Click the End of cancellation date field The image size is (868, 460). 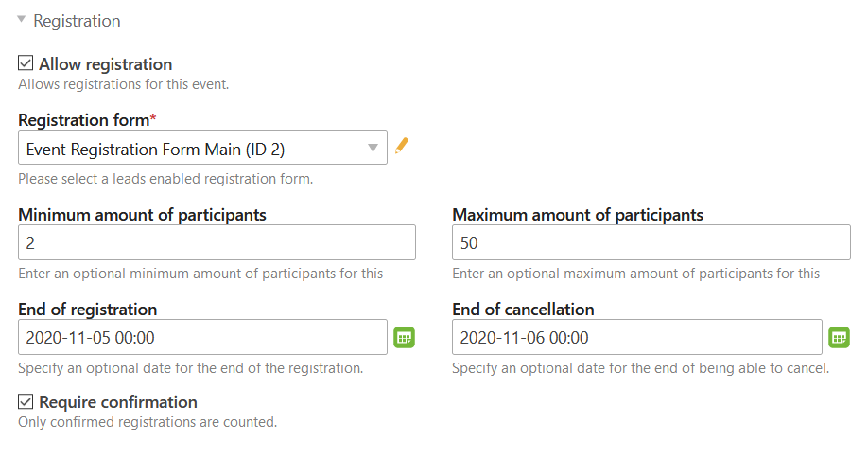pyautogui.click(x=636, y=337)
